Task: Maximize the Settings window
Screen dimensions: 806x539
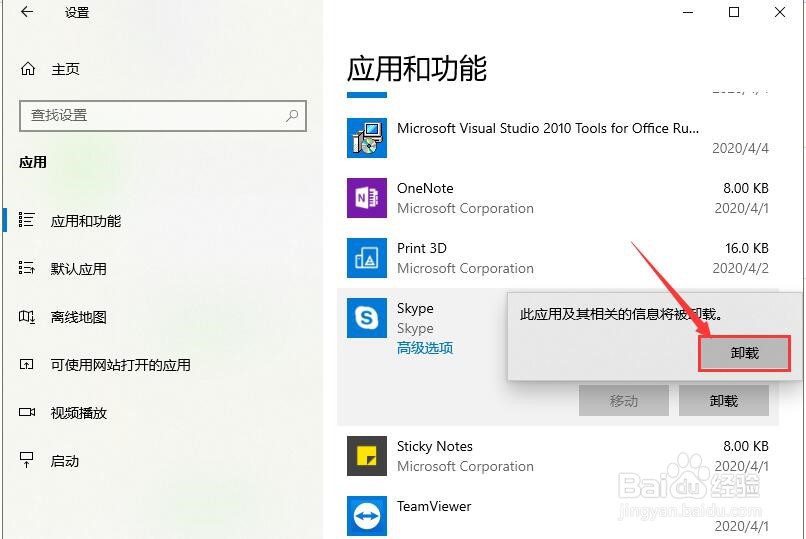Action: coord(734,12)
